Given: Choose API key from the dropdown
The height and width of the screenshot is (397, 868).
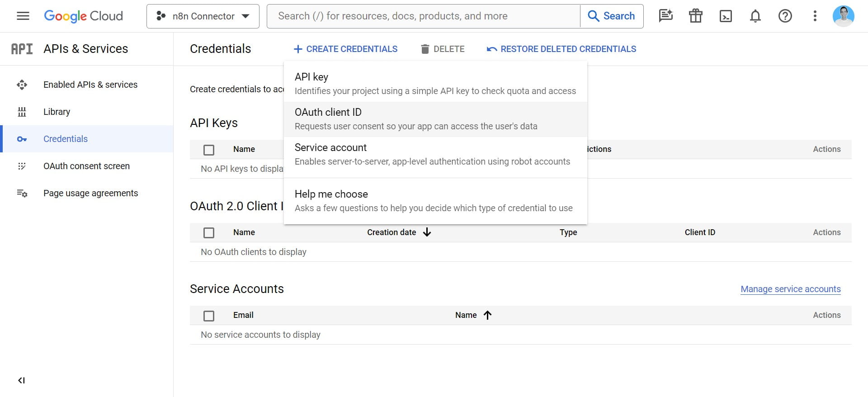Looking at the screenshot, I should [x=435, y=84].
